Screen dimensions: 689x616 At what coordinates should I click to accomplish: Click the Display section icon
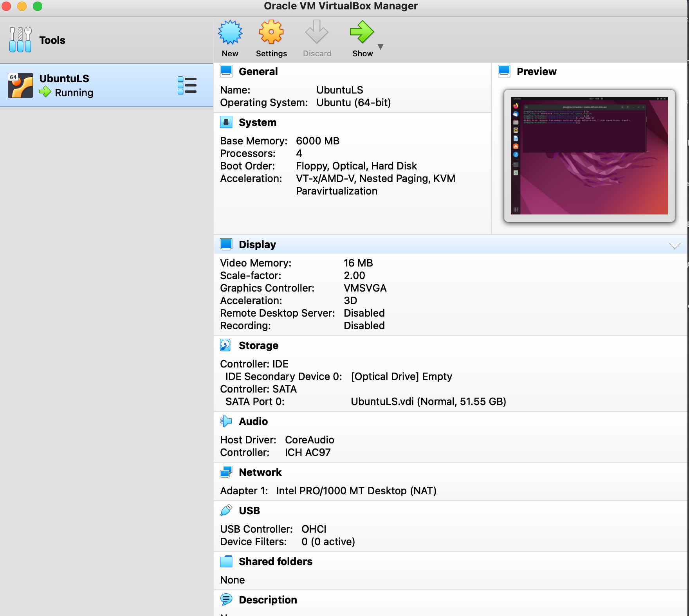[227, 244]
